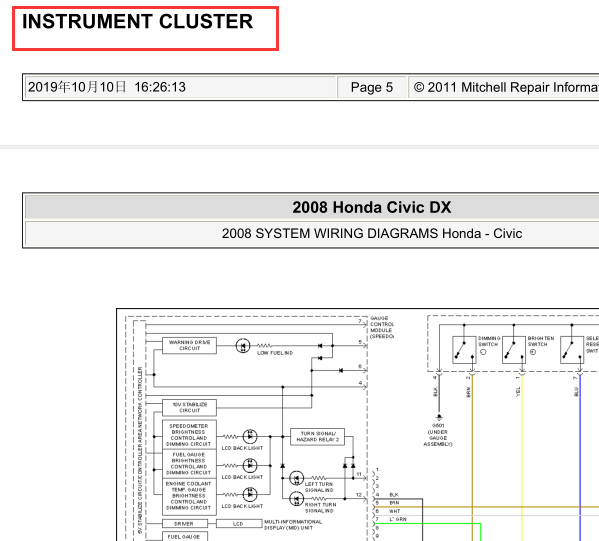Click the DIMMING SWITCH symbol
This screenshot has height=541, width=599.
464,350
